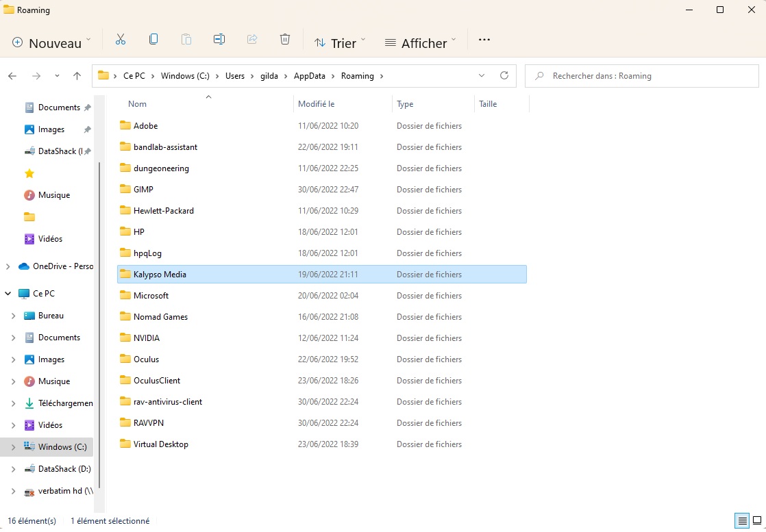Refresh the current folder view
This screenshot has width=766, height=532.
[x=504, y=76]
